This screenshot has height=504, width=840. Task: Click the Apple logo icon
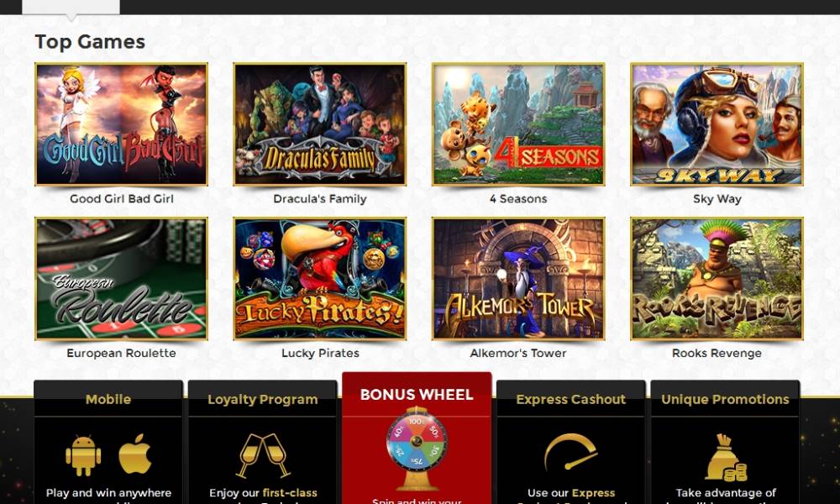[x=135, y=454]
